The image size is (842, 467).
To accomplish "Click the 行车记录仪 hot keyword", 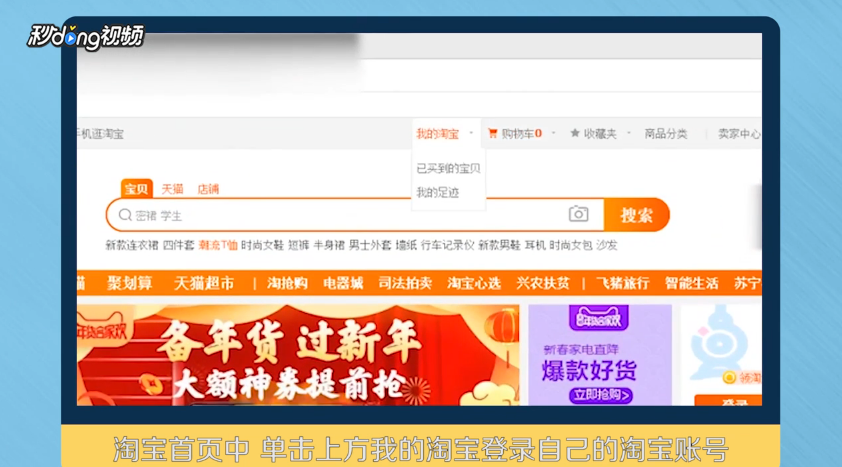I will coord(447,245).
